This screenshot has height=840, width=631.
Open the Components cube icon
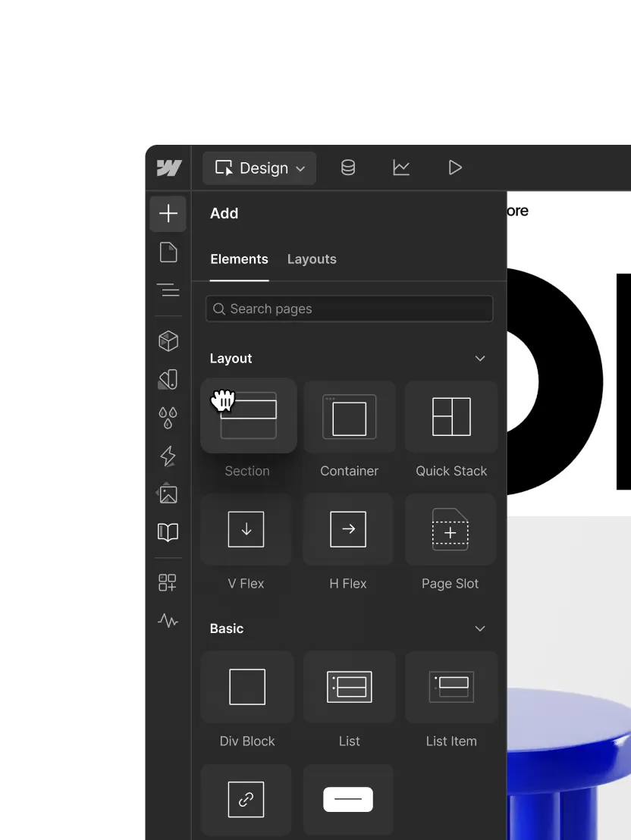pos(168,341)
